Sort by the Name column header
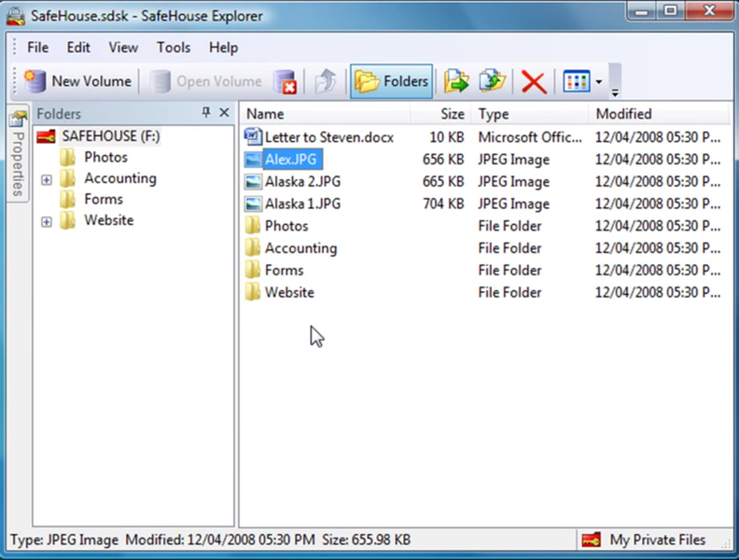The height and width of the screenshot is (560, 739). tap(326, 114)
